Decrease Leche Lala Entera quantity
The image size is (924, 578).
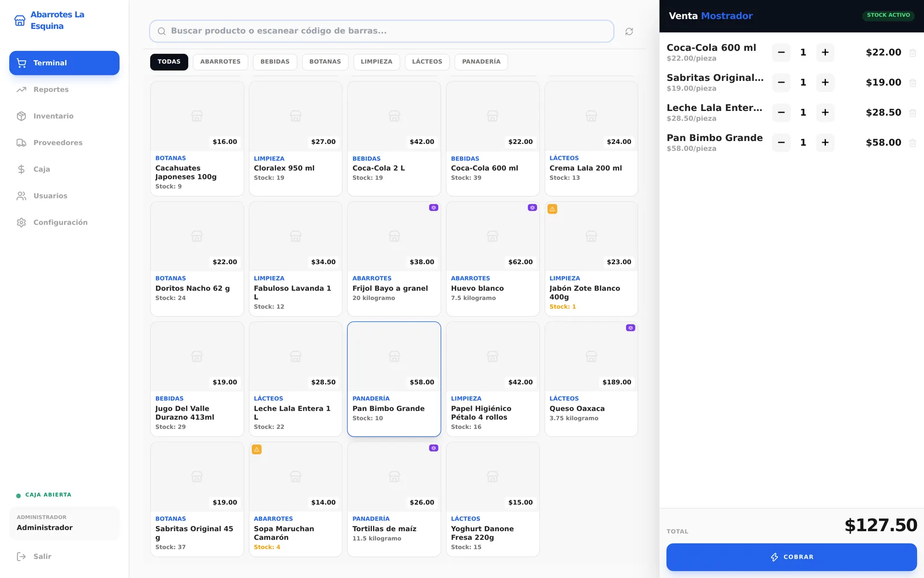coord(781,113)
